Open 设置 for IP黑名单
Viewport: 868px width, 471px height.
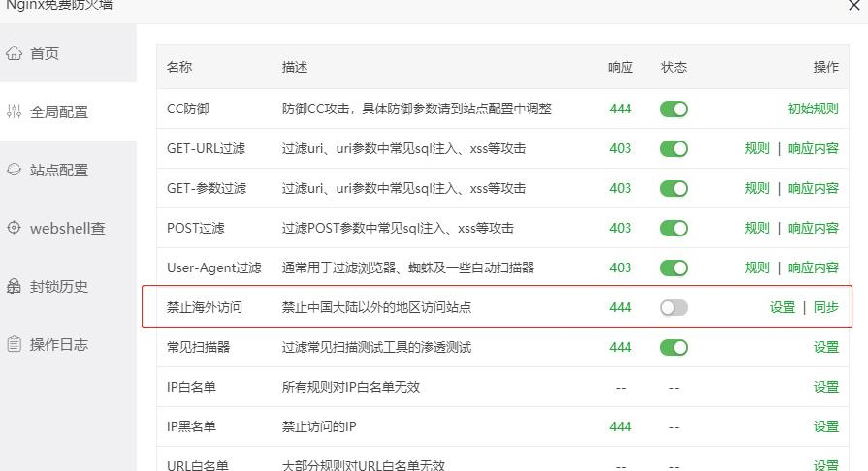coord(826,426)
